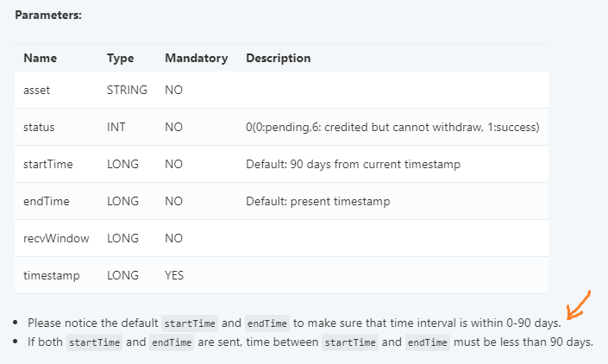
Task: Click the STRING type of asset
Action: coord(127,90)
